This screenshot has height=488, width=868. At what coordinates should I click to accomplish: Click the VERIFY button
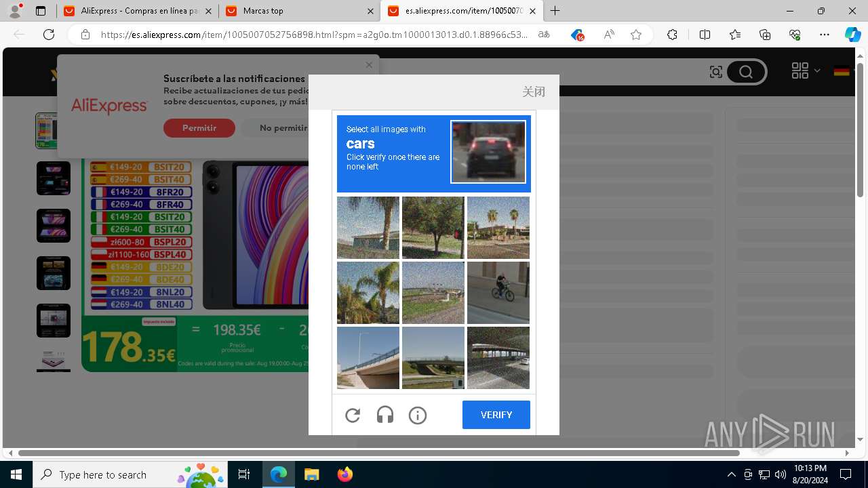(496, 415)
